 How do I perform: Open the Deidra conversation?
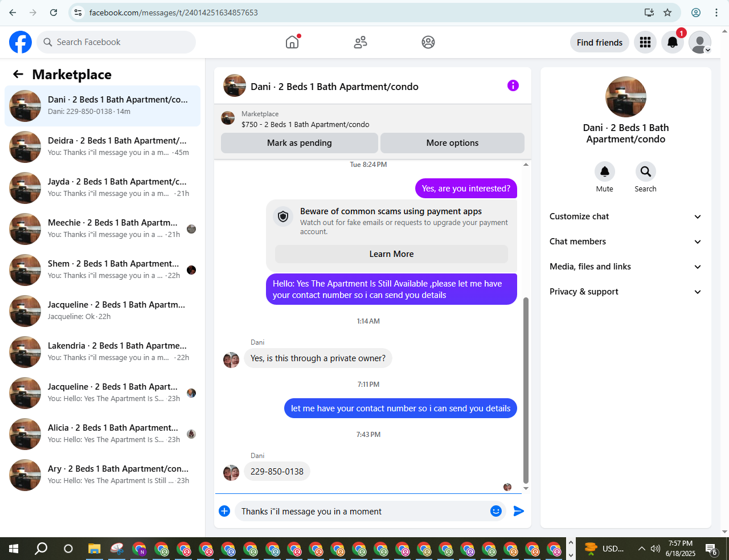(103, 147)
